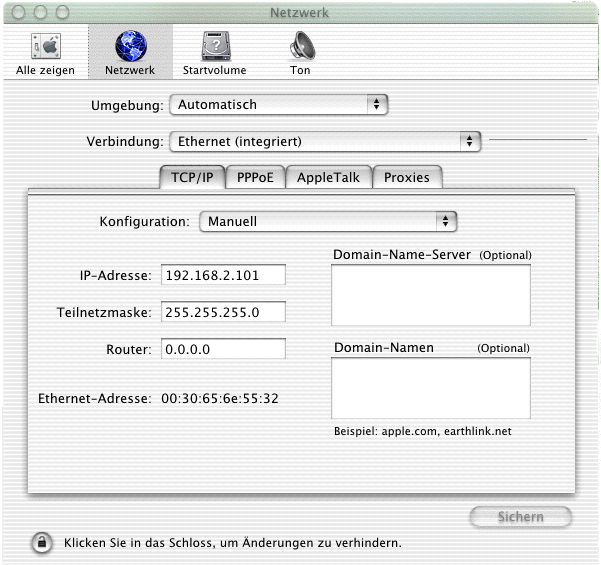Click the Router label
This screenshot has width=601, height=565.
click(x=129, y=350)
